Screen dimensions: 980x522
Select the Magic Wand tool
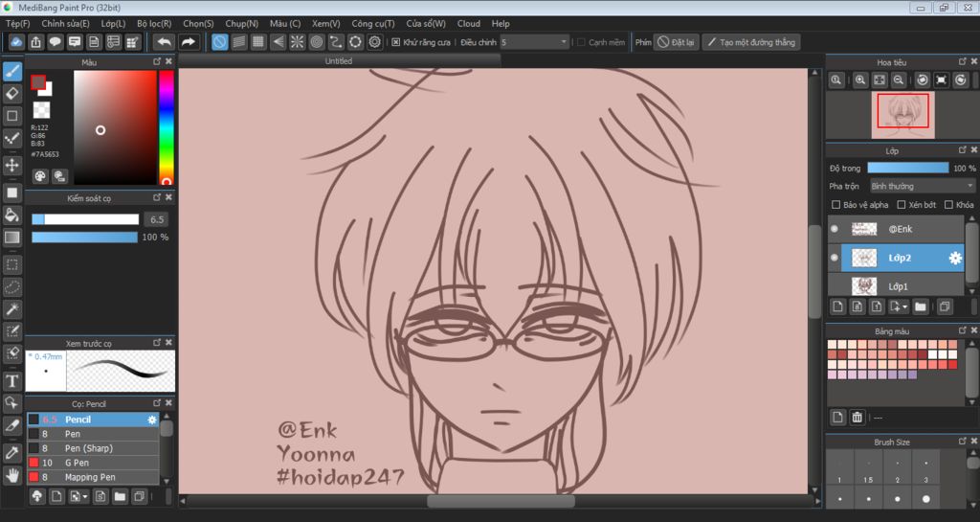tap(11, 308)
